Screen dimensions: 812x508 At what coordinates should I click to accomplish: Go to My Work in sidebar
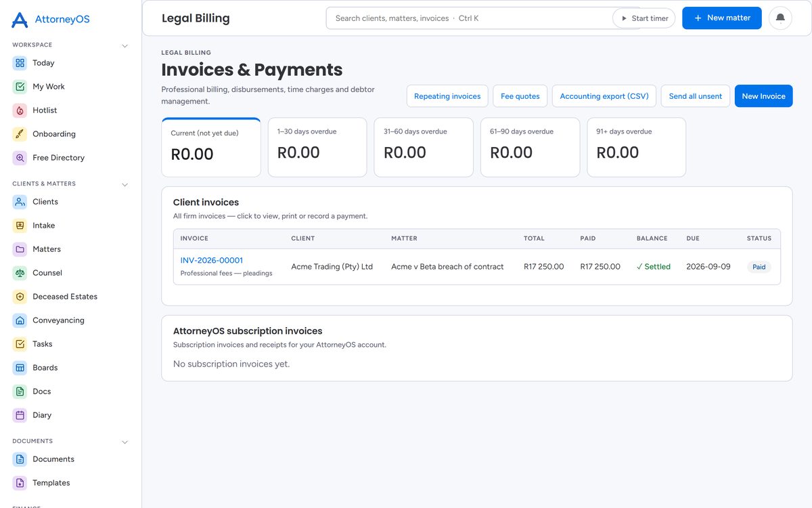49,87
